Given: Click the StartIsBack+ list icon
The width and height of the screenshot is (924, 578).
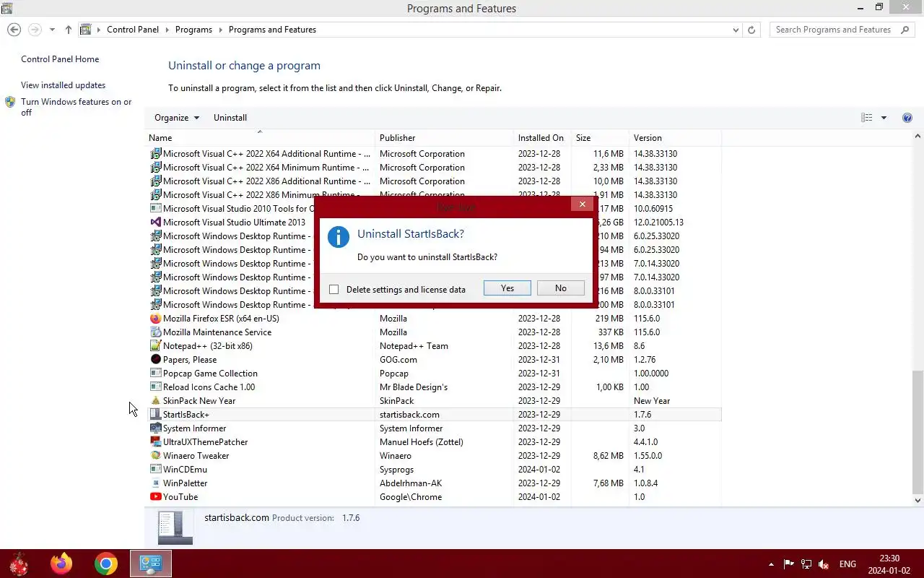Looking at the screenshot, I should 155,415.
